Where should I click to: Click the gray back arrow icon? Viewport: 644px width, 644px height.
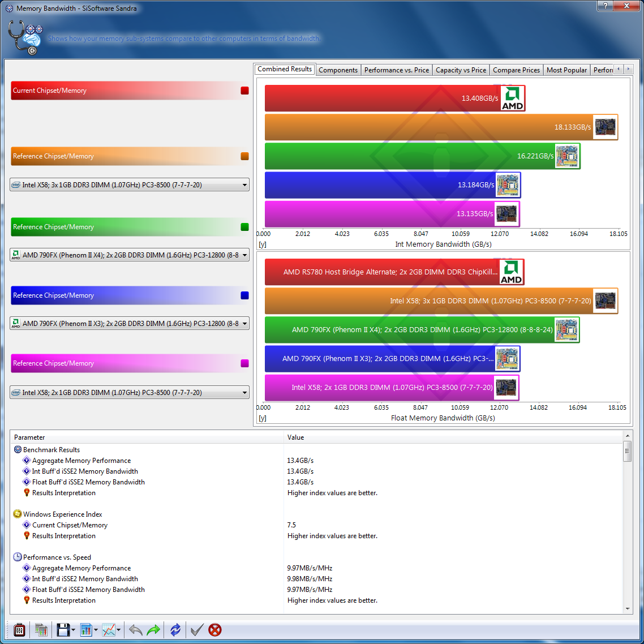click(x=136, y=630)
